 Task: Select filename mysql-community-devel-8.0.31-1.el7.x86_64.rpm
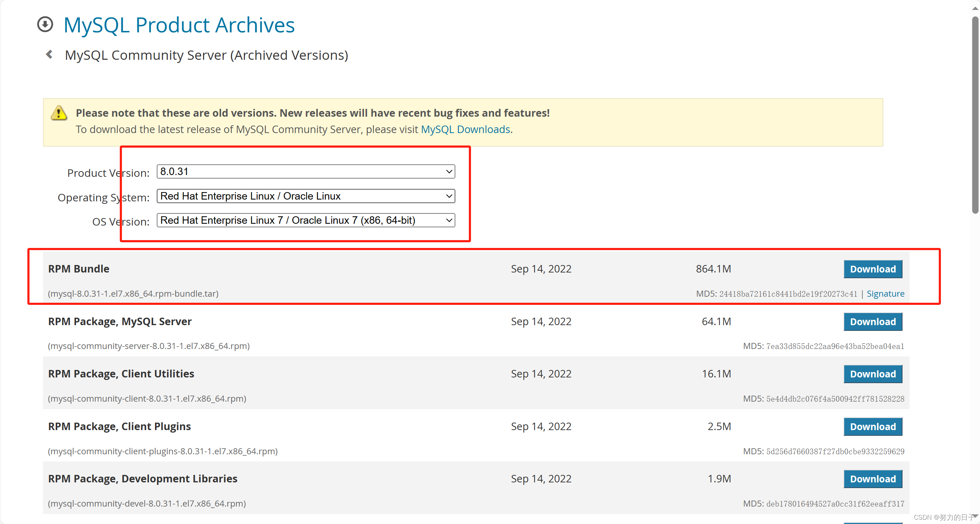tap(147, 503)
